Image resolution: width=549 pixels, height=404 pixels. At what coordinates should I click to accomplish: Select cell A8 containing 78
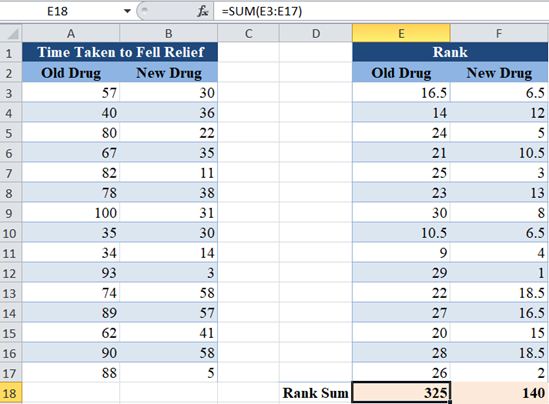(71, 193)
